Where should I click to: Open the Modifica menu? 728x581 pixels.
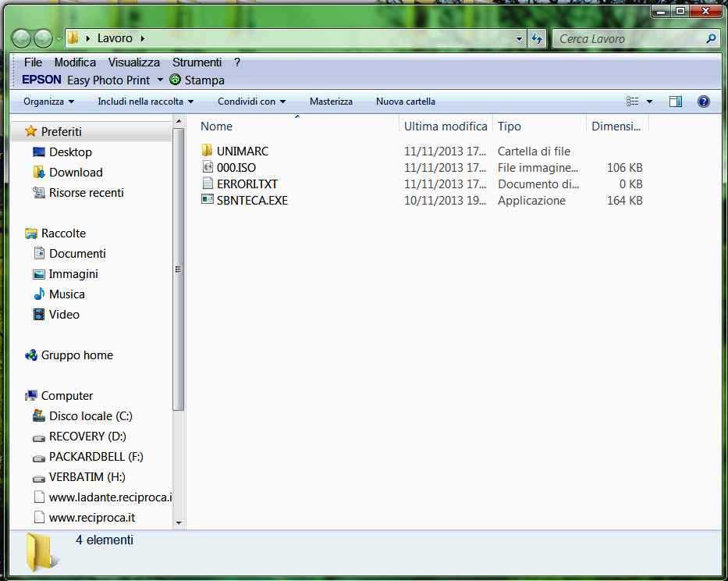coord(75,62)
